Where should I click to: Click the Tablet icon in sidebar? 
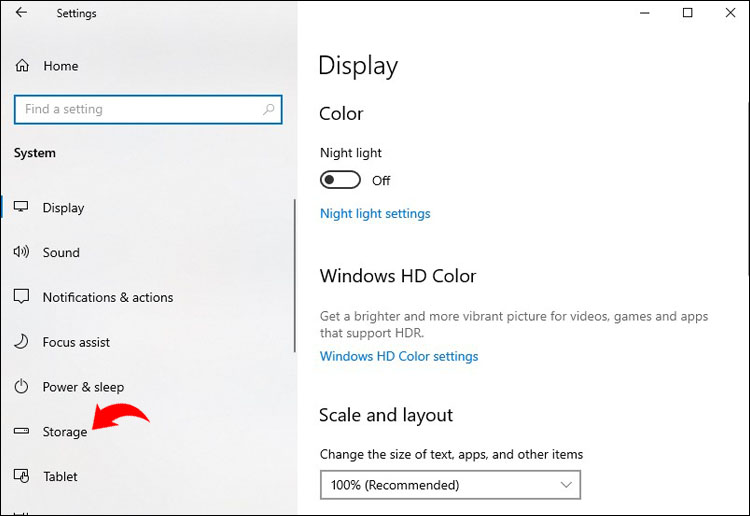[21, 476]
